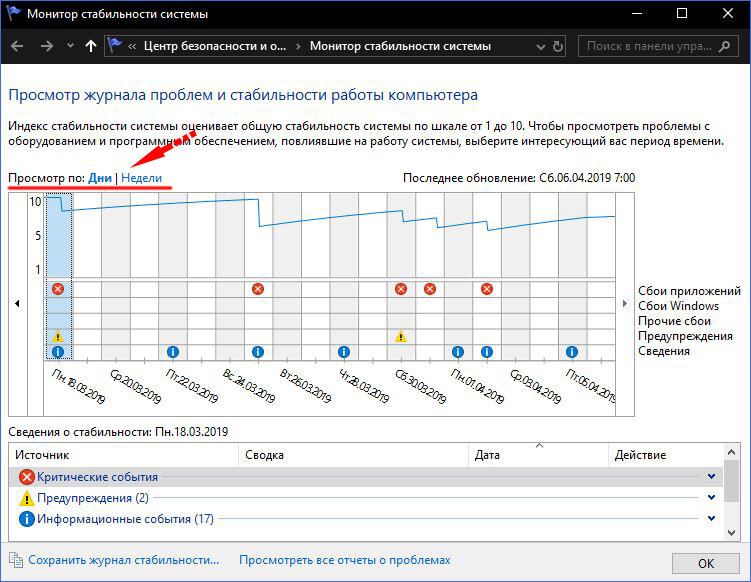The height and width of the screenshot is (582, 751).
Task: Select application failure icon on 25.03.2019 column
Action: [258, 289]
